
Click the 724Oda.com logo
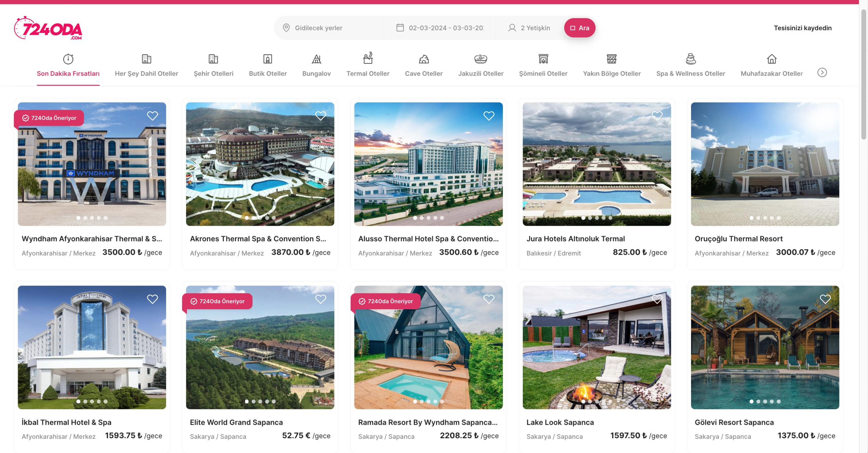(x=48, y=28)
